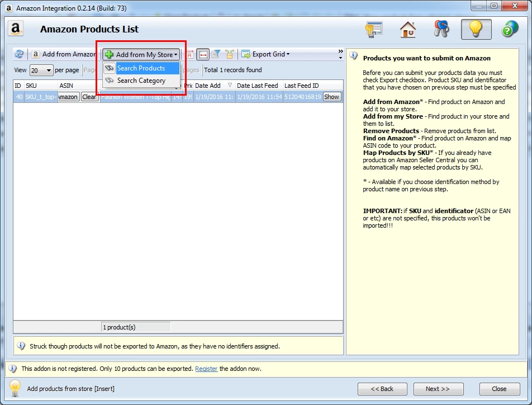Click the Show button for feed 51204016819

[331, 97]
